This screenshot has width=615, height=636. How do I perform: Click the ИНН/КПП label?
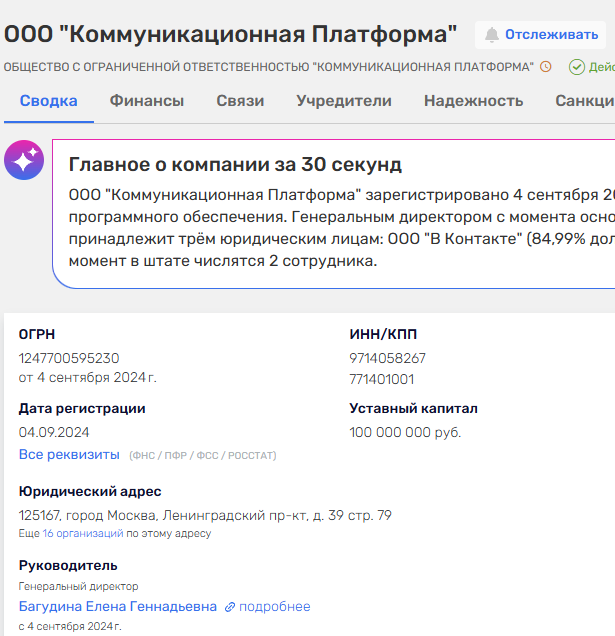pyautogui.click(x=383, y=334)
